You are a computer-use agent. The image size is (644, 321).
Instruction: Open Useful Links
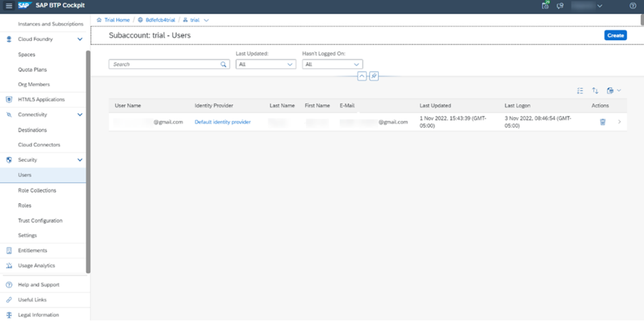coord(32,300)
